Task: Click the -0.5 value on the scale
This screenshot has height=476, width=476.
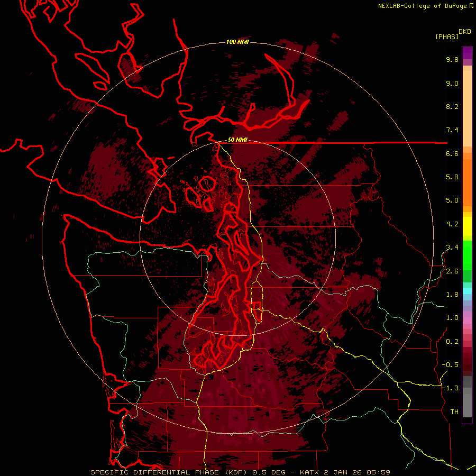Action: point(450,365)
